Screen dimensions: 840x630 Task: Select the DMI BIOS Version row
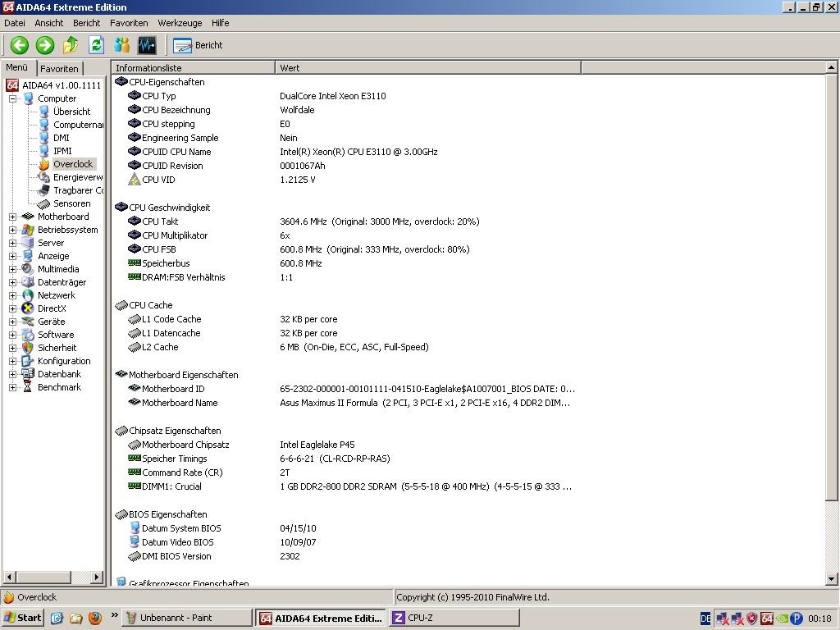[x=468, y=555]
